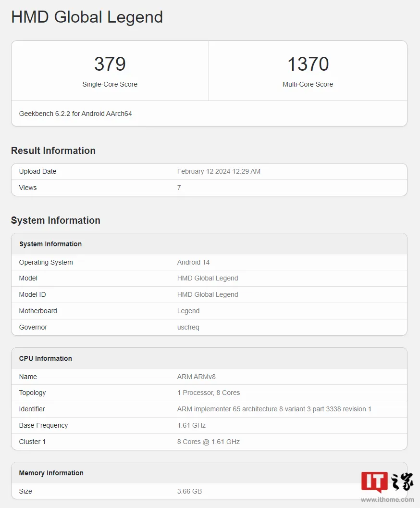Select the Governor value uscfreq
This screenshot has height=508, width=420.
(x=188, y=327)
